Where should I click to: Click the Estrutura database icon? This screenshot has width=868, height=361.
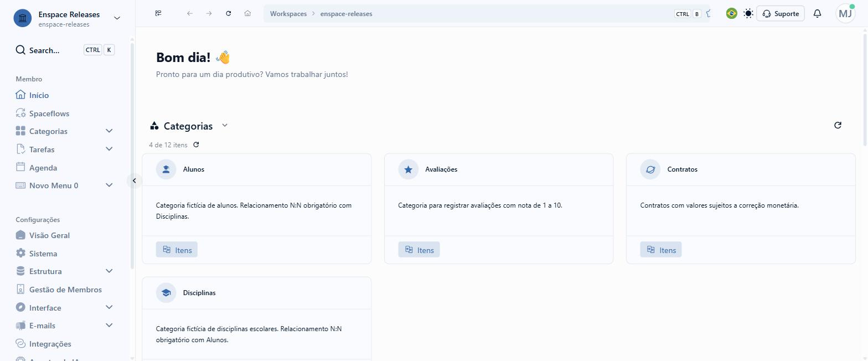click(20, 271)
